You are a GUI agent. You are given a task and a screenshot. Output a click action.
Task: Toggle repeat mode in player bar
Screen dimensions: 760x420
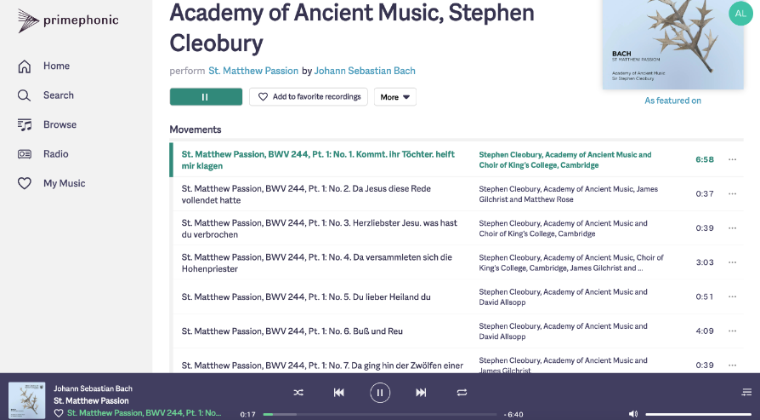(461, 392)
